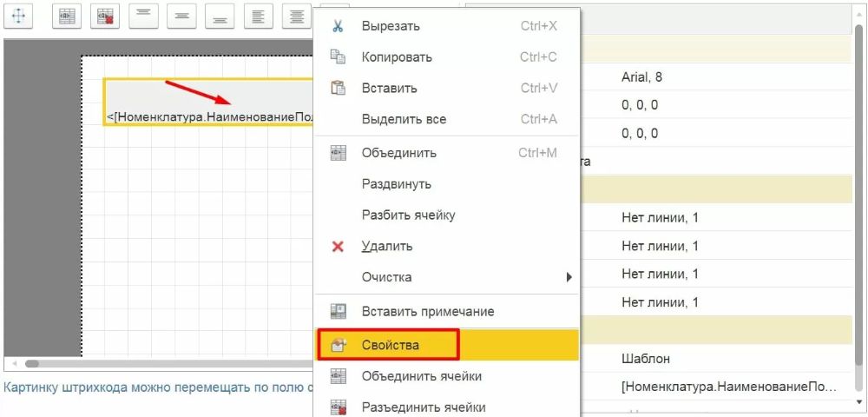Choose Копировать from the context menu
Viewport: 868px width, 417px height.
click(x=446, y=57)
